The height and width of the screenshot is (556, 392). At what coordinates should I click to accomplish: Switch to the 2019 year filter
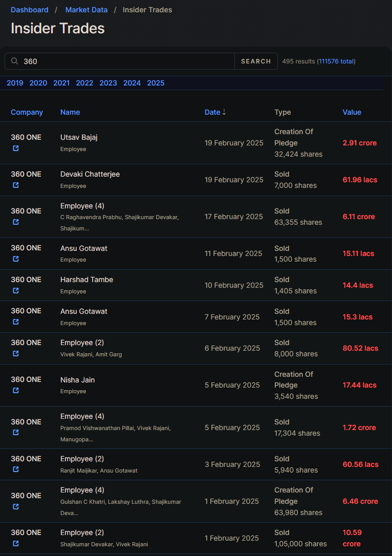click(15, 83)
